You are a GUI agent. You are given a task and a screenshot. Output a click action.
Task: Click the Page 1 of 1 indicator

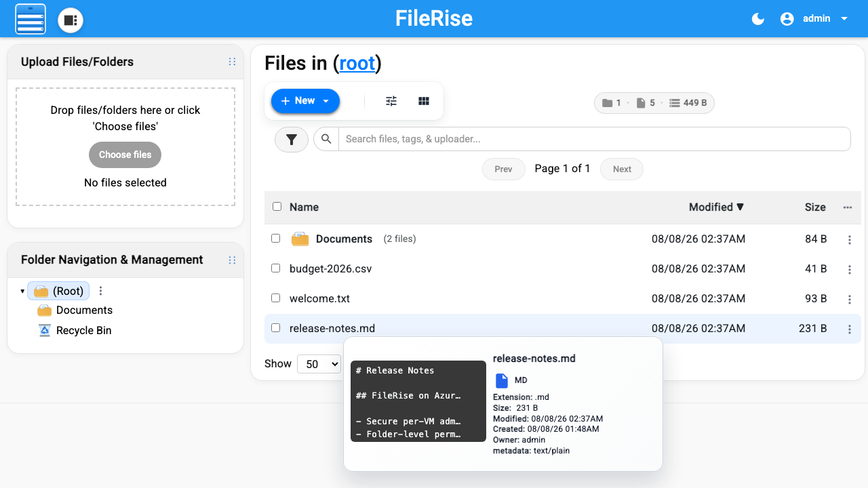[562, 169]
